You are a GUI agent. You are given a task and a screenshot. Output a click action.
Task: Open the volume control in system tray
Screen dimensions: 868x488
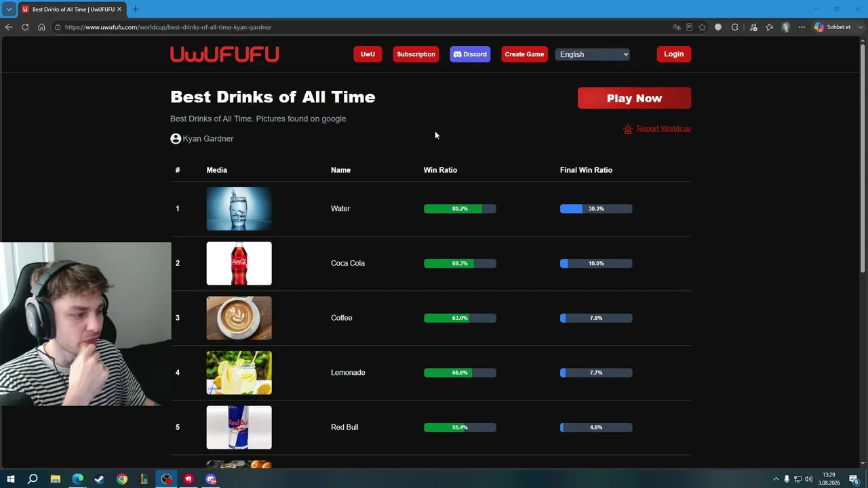[x=808, y=479]
